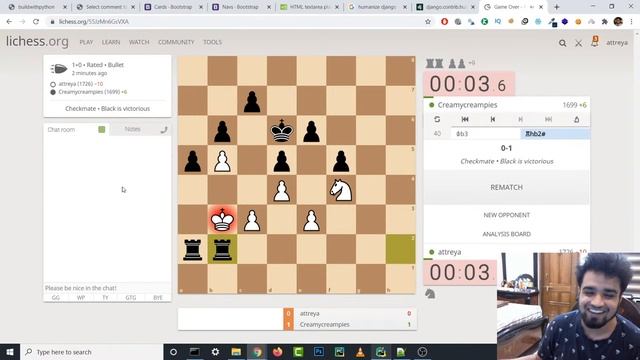Image resolution: width=640 pixels, height=360 pixels.
Task: Switch to the Chat room tab
Action: (x=61, y=129)
